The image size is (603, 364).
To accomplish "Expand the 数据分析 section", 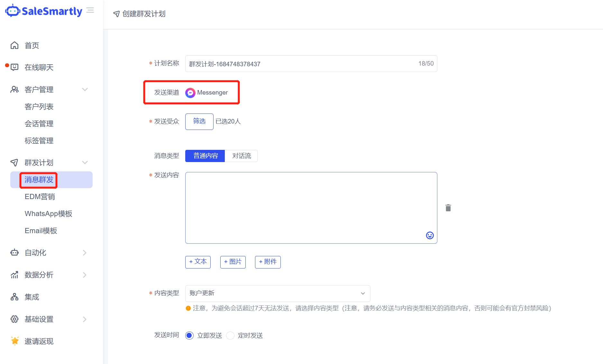I will coord(85,275).
